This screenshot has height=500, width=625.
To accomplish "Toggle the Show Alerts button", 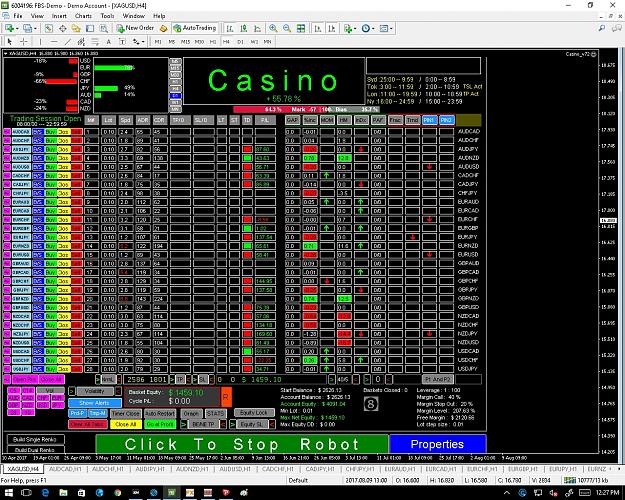I will [x=94, y=403].
